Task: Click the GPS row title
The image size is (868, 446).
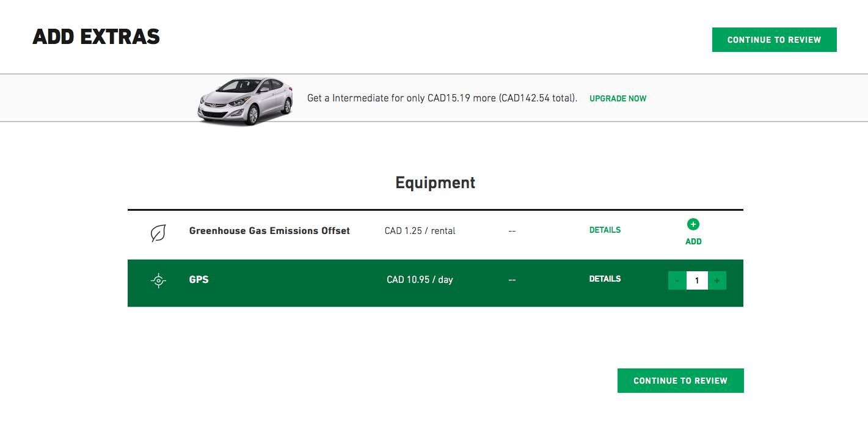Action: [x=199, y=280]
